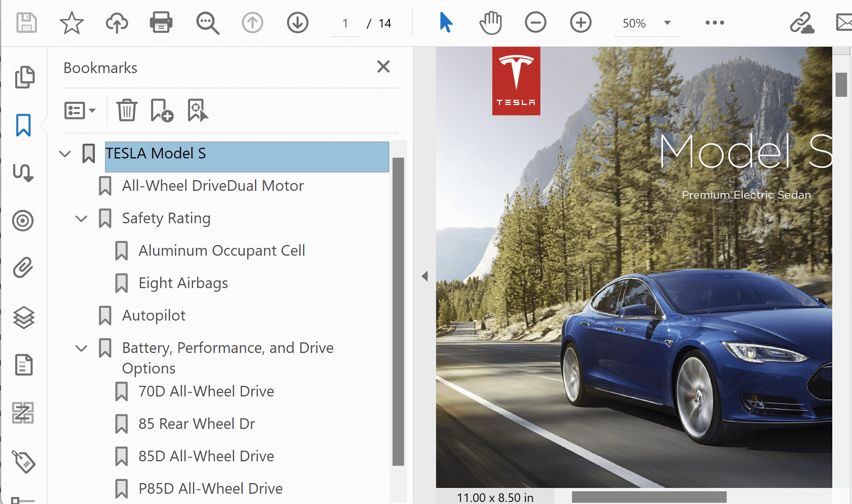Open the Attachments paperclip panel

point(23,268)
